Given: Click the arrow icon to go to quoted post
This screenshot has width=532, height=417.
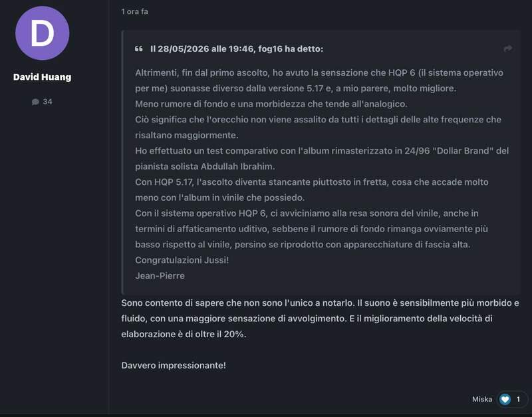Looking at the screenshot, I should pos(507,49).
